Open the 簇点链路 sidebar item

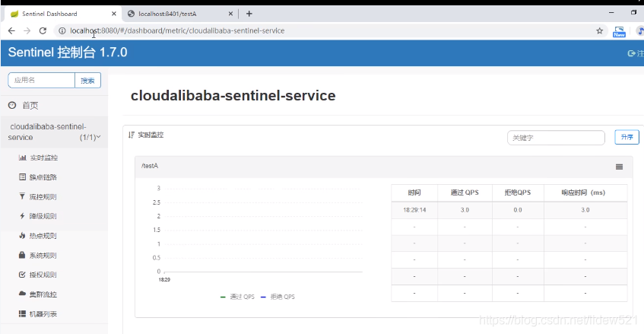(43, 177)
